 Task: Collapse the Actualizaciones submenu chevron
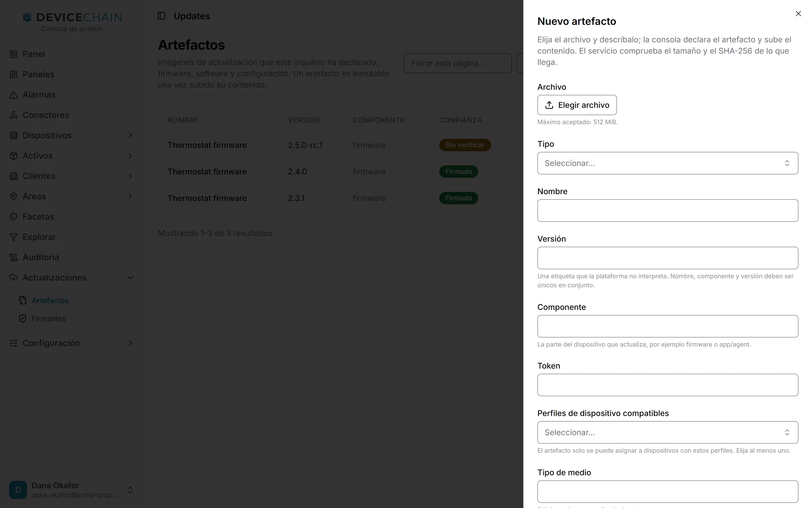(x=130, y=278)
